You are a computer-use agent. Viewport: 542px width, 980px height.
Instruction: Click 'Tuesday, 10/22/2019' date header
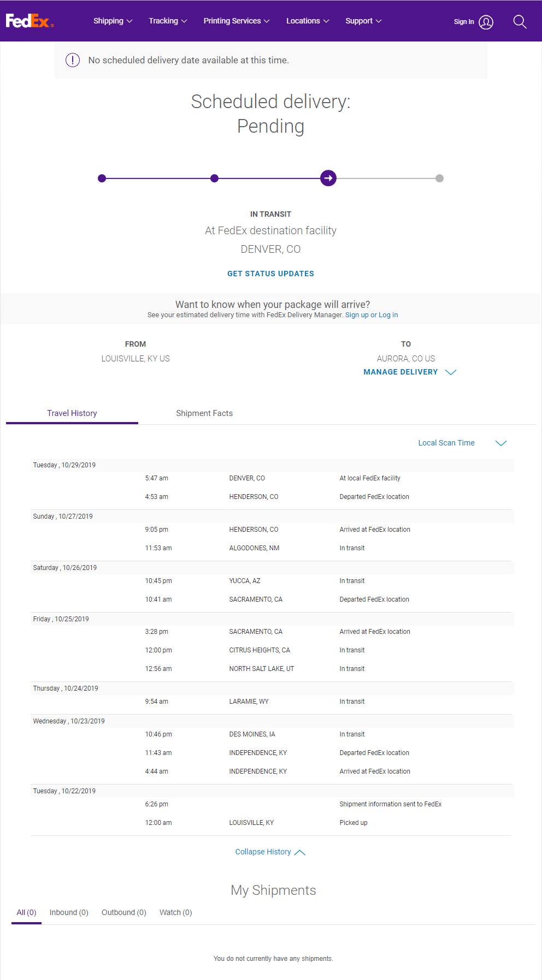click(x=64, y=791)
